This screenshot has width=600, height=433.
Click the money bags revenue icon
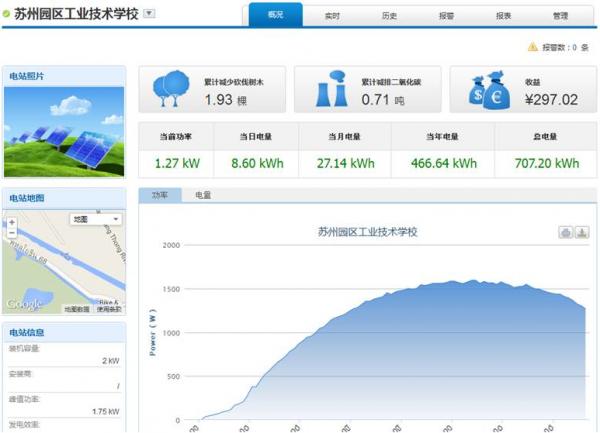pos(489,90)
